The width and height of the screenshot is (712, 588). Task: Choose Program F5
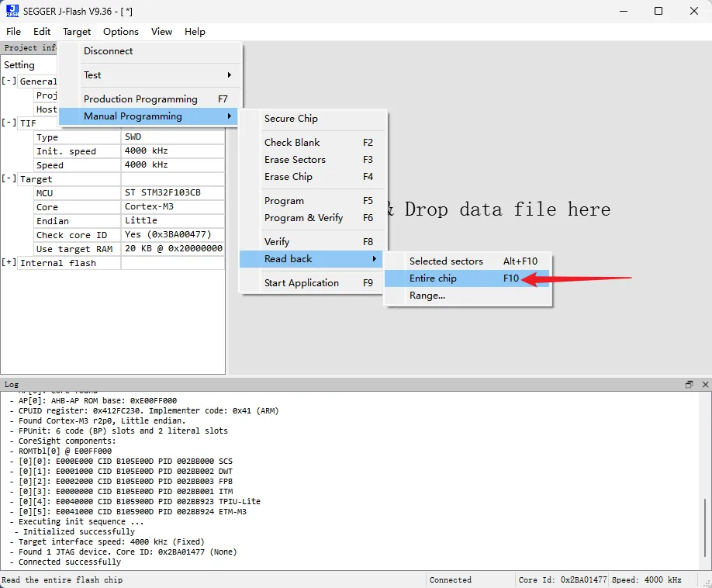(x=313, y=201)
